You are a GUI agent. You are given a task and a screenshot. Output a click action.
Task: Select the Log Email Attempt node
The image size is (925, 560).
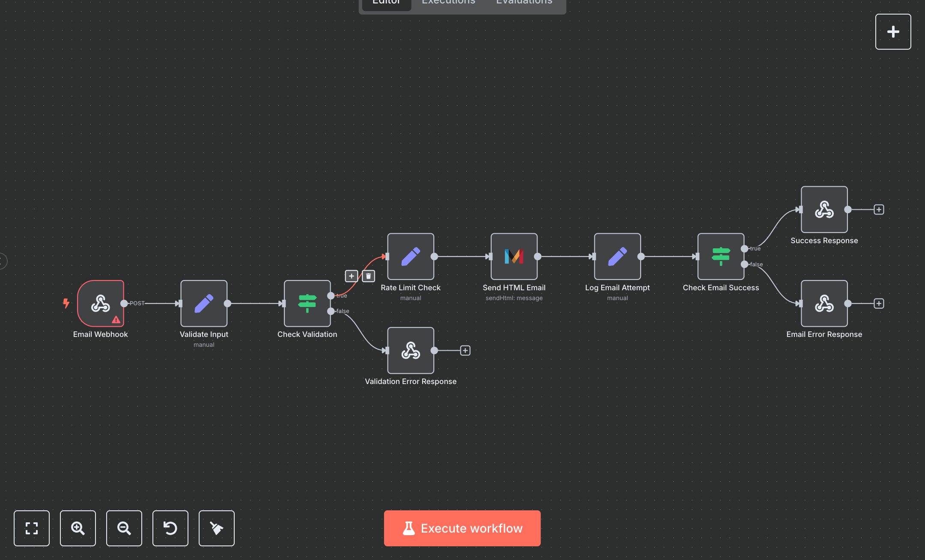point(618,257)
